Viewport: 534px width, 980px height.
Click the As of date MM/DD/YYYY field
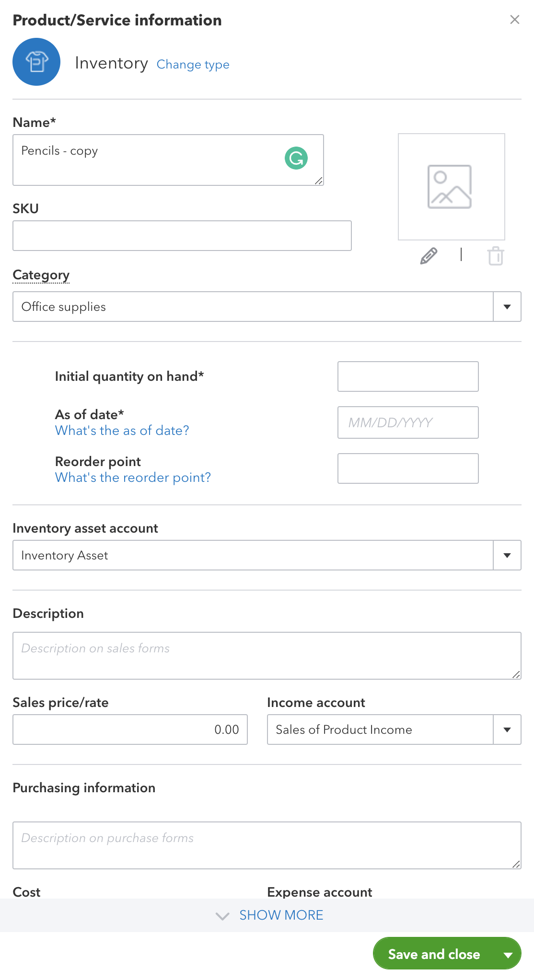(408, 422)
